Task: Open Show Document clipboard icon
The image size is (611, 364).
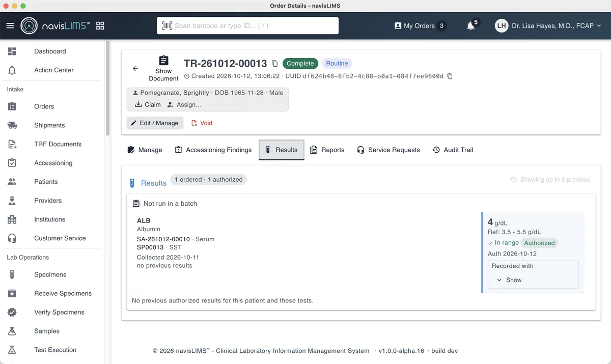Action: (x=163, y=61)
